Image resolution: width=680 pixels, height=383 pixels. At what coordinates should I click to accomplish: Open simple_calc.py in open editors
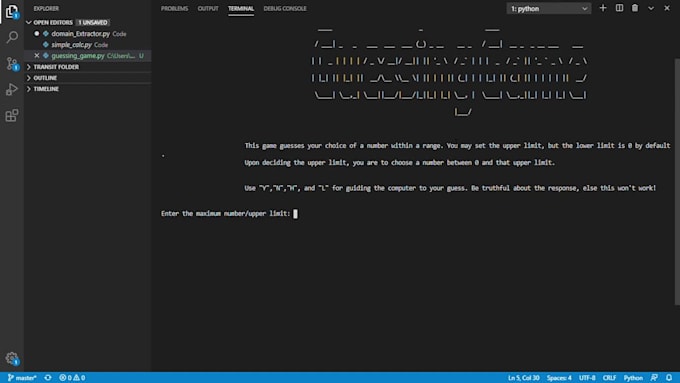[x=72, y=45]
